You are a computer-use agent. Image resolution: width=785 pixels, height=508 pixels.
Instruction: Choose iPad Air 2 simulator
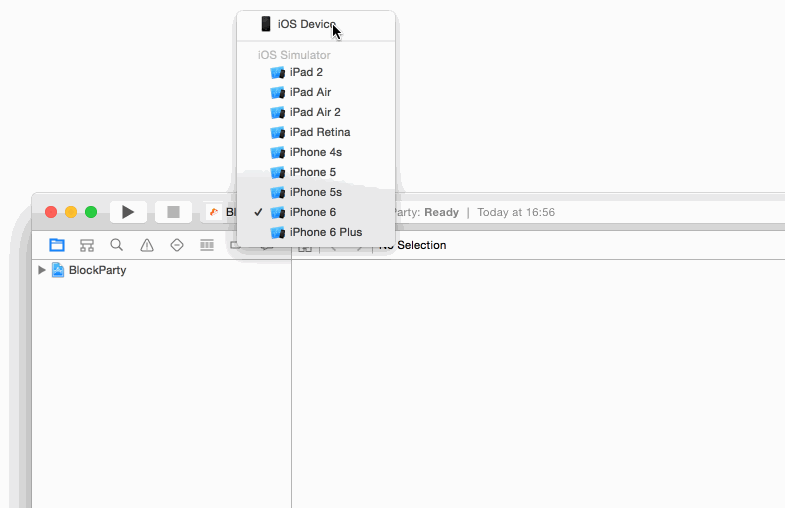pyautogui.click(x=316, y=112)
